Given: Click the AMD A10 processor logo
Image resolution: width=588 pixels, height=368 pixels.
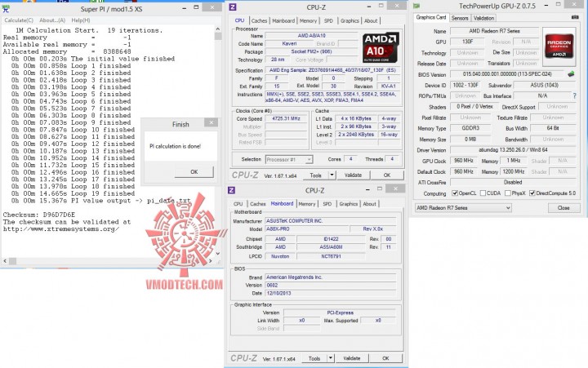Looking at the screenshot, I should pyautogui.click(x=381, y=47).
